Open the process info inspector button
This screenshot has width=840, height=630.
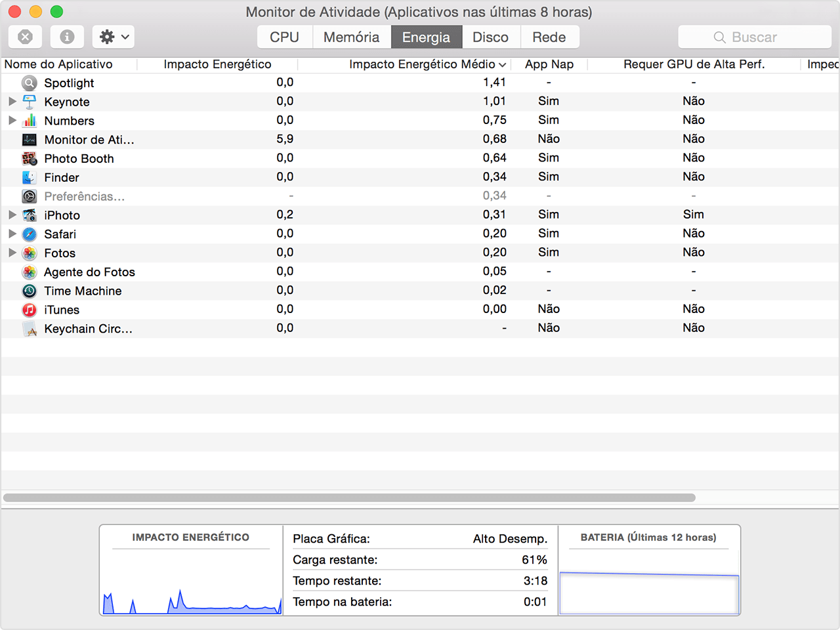pyautogui.click(x=67, y=37)
